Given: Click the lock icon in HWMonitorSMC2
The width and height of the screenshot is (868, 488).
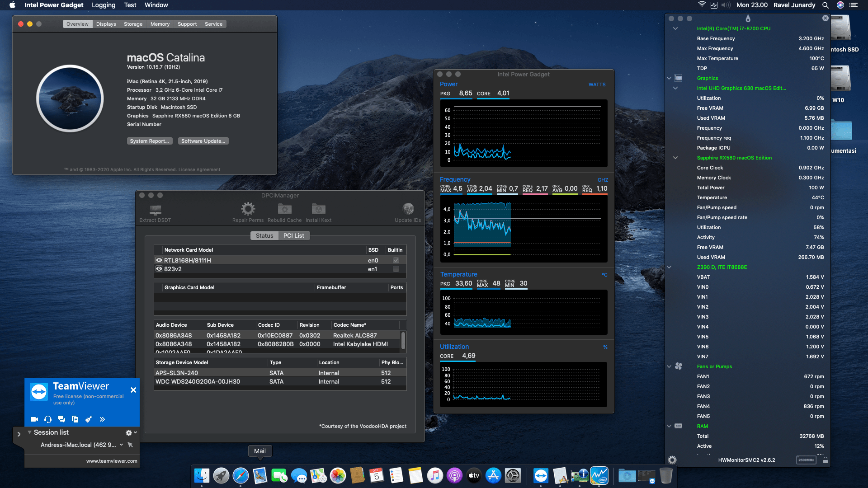Looking at the screenshot, I should pyautogui.click(x=826, y=460).
